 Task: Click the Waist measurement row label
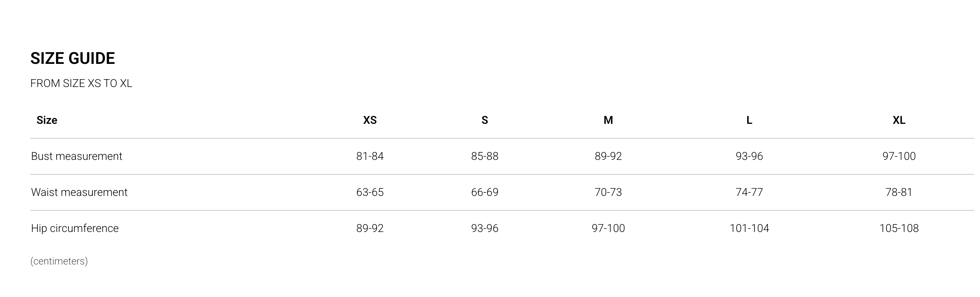79,192
